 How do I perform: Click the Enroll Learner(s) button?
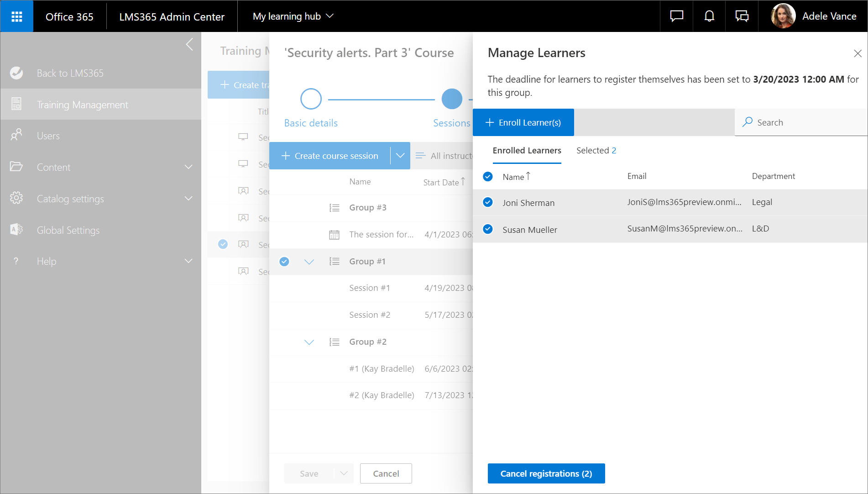[523, 122]
